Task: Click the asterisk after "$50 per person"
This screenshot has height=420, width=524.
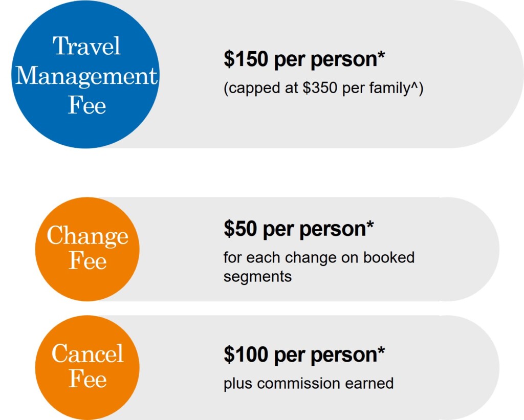Action: coord(369,225)
